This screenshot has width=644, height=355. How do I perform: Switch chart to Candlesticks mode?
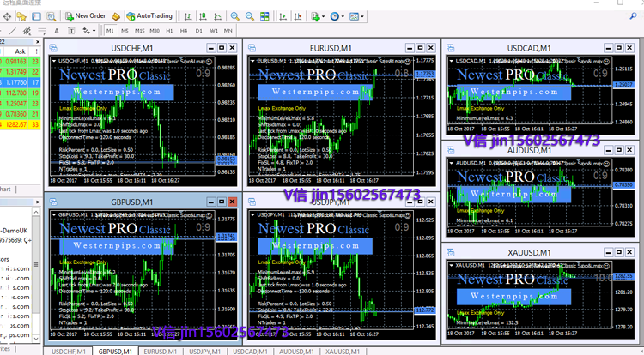tap(203, 16)
